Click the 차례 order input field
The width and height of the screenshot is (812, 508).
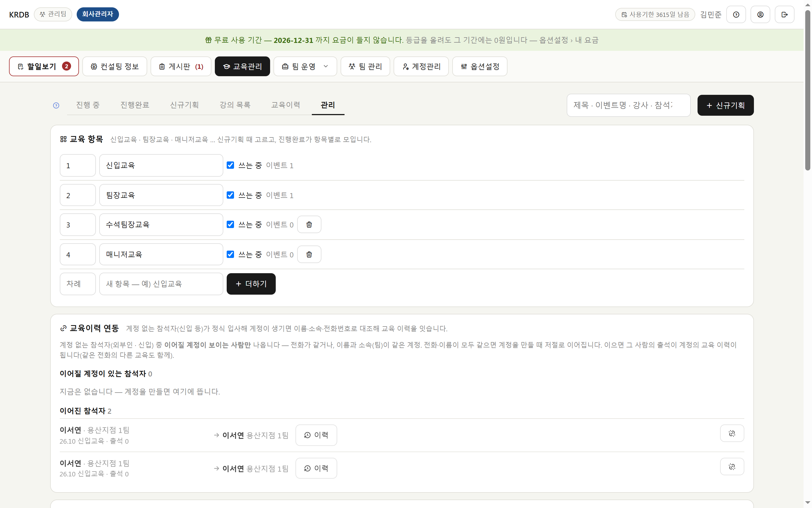coord(78,284)
